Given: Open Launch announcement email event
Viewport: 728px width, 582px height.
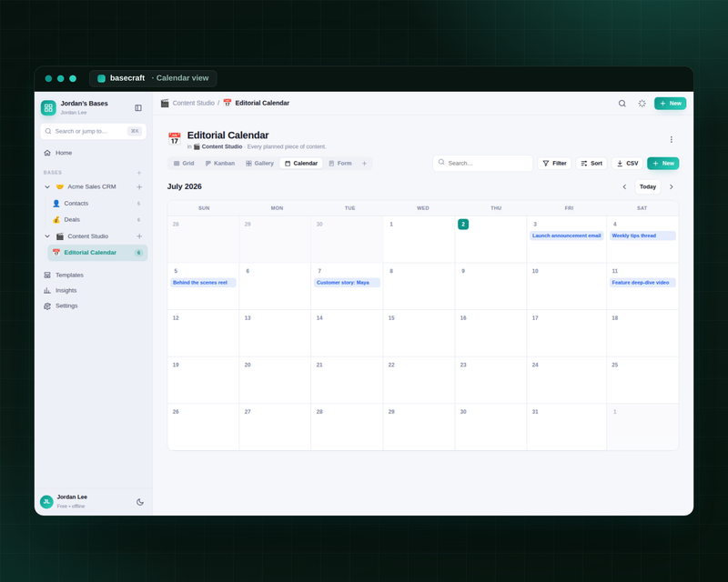Looking at the screenshot, I should 566,236.
